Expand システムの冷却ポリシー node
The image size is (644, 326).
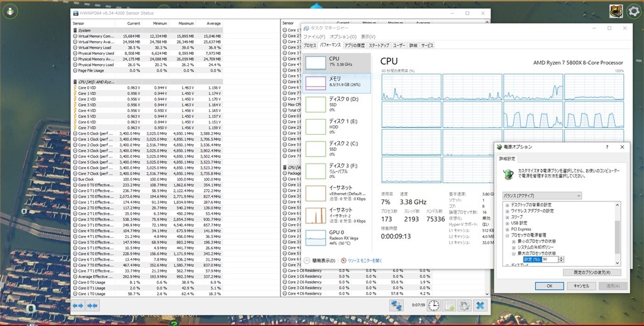click(513, 247)
